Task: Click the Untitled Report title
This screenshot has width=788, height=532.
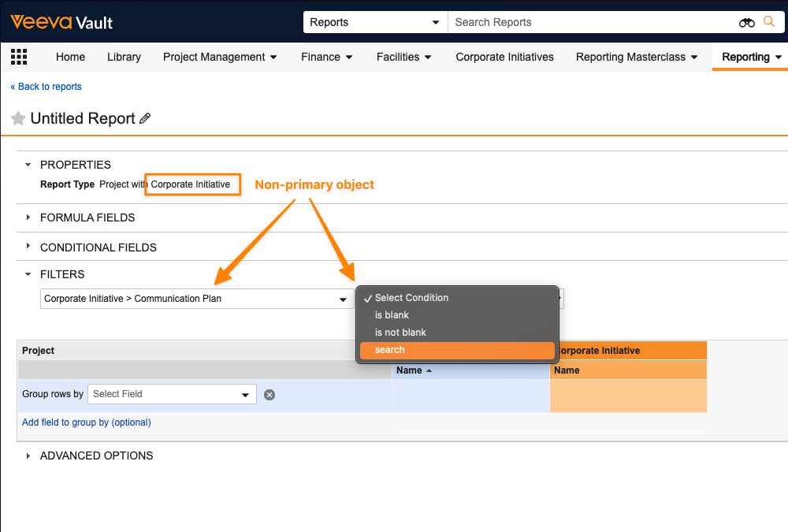Action: [83, 119]
